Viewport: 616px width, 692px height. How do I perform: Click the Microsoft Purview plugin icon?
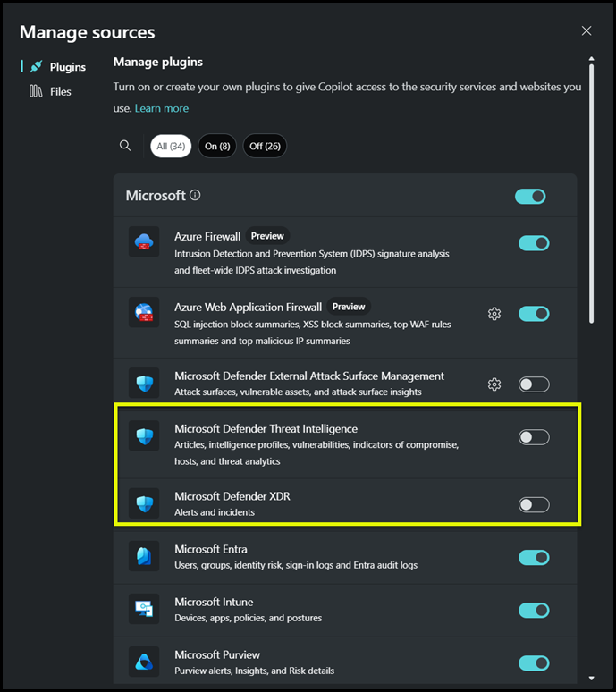pyautogui.click(x=144, y=662)
